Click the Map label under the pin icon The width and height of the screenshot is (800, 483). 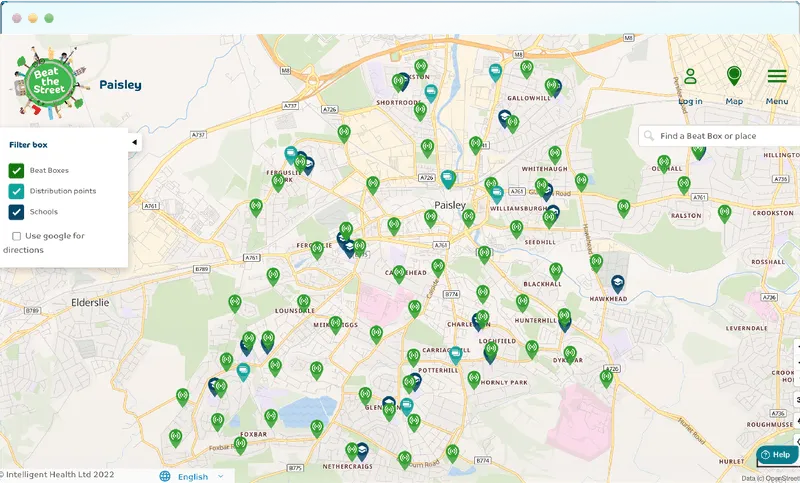734,101
